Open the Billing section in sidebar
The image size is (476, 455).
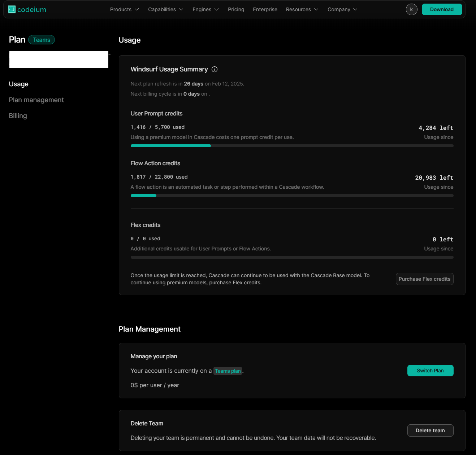18,116
